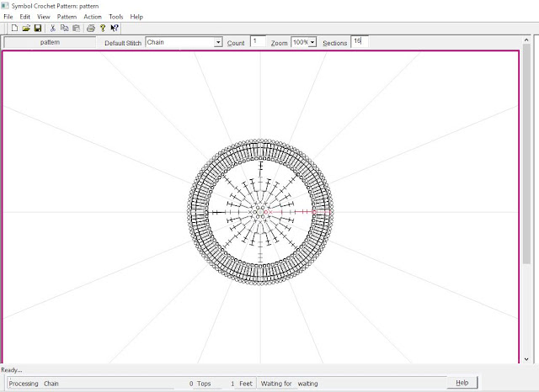Click the Save floppy disk icon
The height and width of the screenshot is (392, 539).
[38, 28]
